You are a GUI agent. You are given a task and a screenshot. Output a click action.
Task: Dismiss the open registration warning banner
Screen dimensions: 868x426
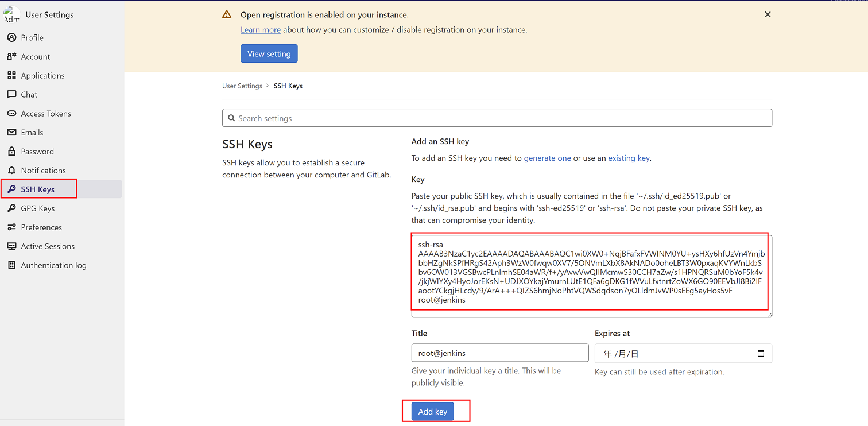point(768,15)
